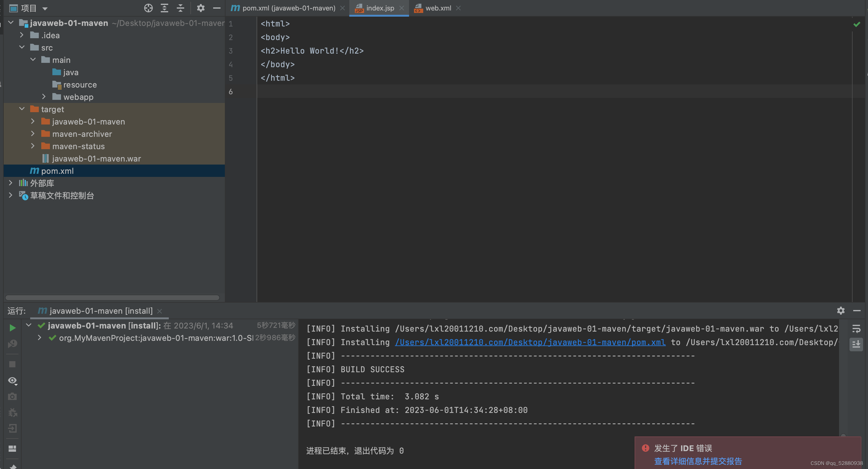Toggle soft-wrap in console output

tap(856, 329)
